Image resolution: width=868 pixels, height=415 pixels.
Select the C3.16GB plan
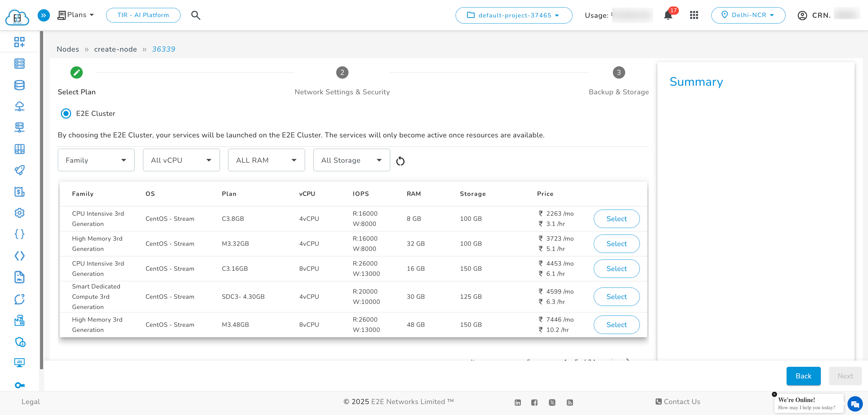pos(617,269)
